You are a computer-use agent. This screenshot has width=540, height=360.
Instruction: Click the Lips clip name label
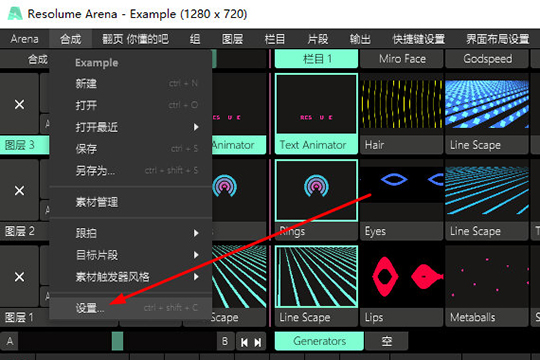pos(401,317)
